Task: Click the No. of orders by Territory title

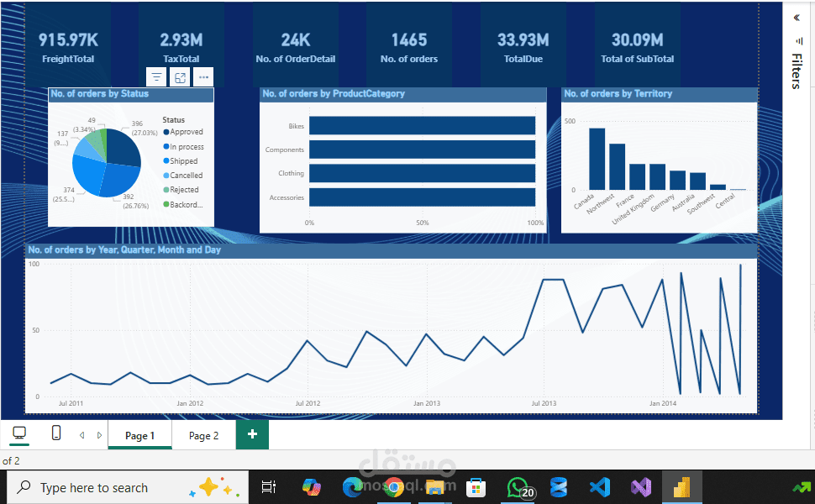Action: [618, 94]
